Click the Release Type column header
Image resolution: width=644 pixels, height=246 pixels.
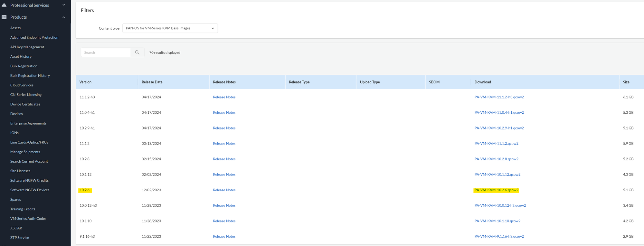tap(299, 82)
